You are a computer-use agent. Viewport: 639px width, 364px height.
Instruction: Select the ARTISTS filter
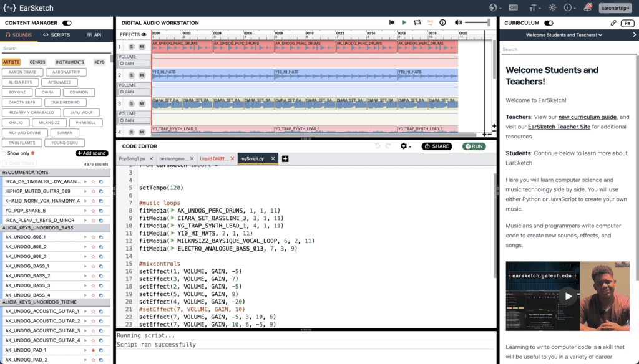[11, 62]
